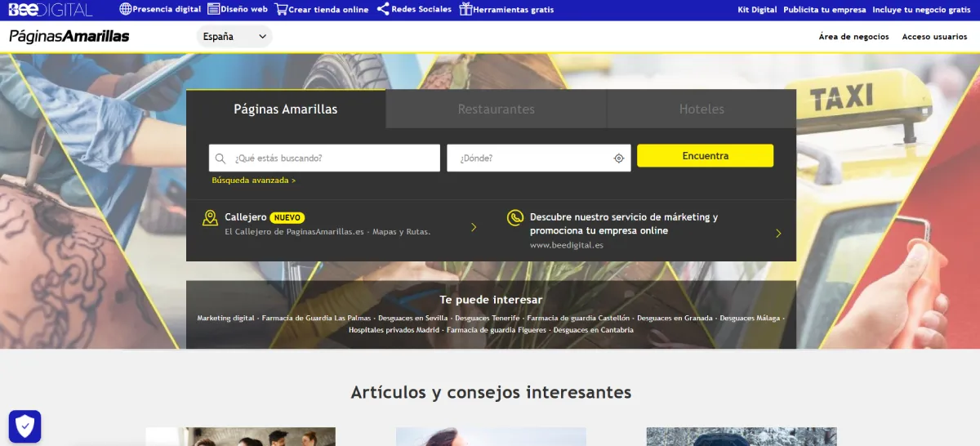980x446 pixels.
Task: Focus the ¿Dónde? location field
Action: pyautogui.click(x=538, y=158)
